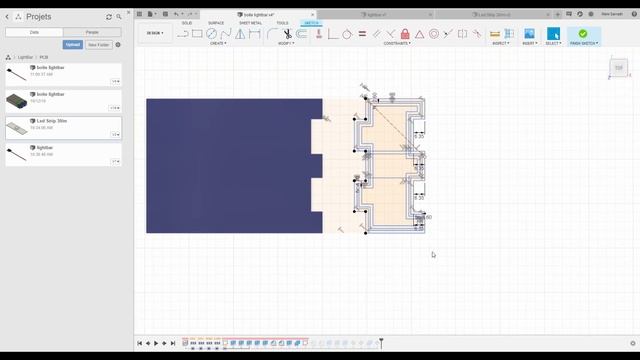Apply Coincident constraint

click(x=391, y=34)
